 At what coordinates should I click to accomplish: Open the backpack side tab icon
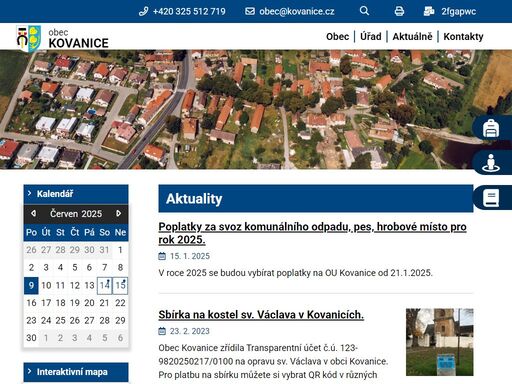point(491,128)
